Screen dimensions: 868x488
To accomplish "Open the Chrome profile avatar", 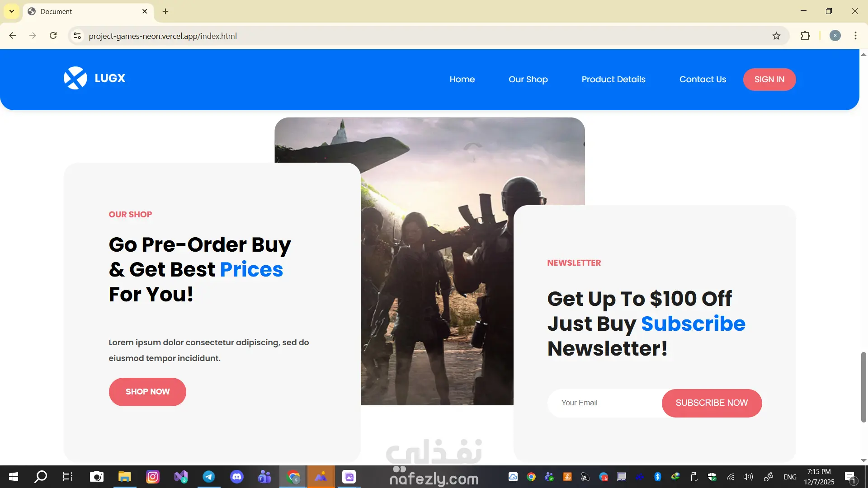I will tap(835, 36).
